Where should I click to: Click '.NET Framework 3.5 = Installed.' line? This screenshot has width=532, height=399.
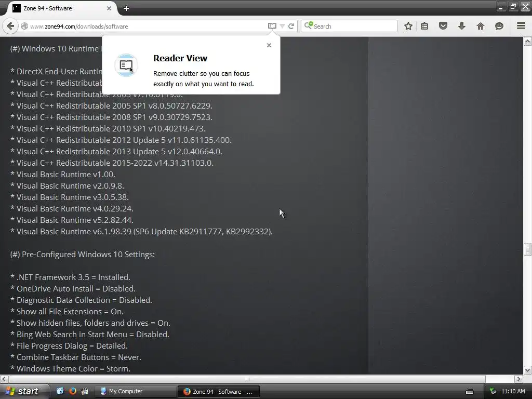(x=70, y=277)
